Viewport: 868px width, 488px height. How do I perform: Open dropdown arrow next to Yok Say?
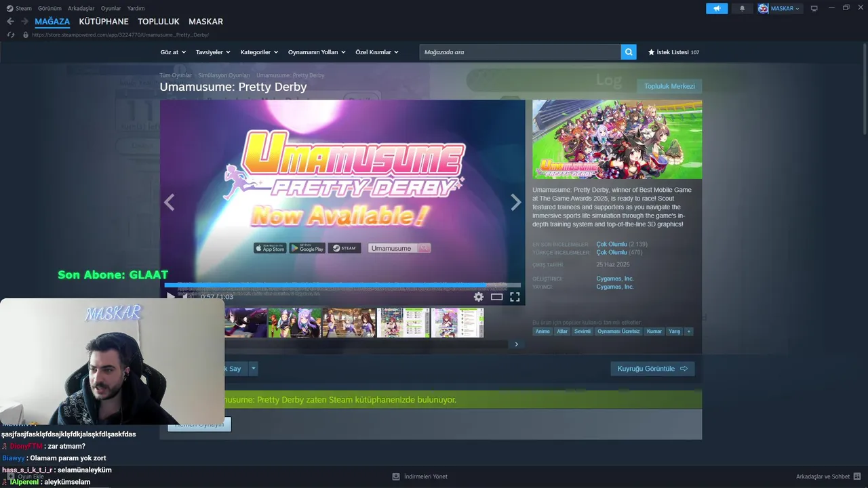click(x=254, y=369)
